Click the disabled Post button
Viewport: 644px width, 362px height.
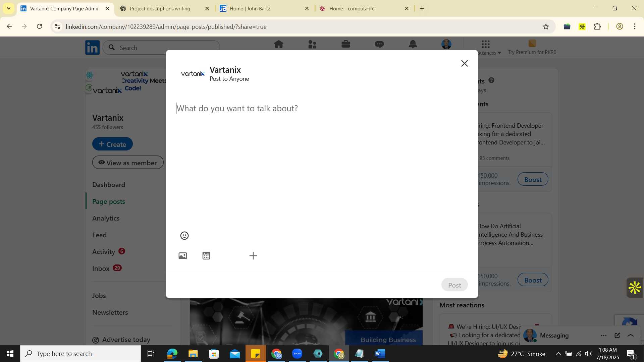tap(454, 285)
